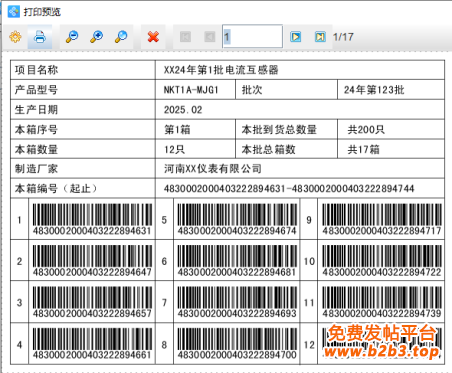Click barcode number 1 ending 4631

click(x=92, y=219)
